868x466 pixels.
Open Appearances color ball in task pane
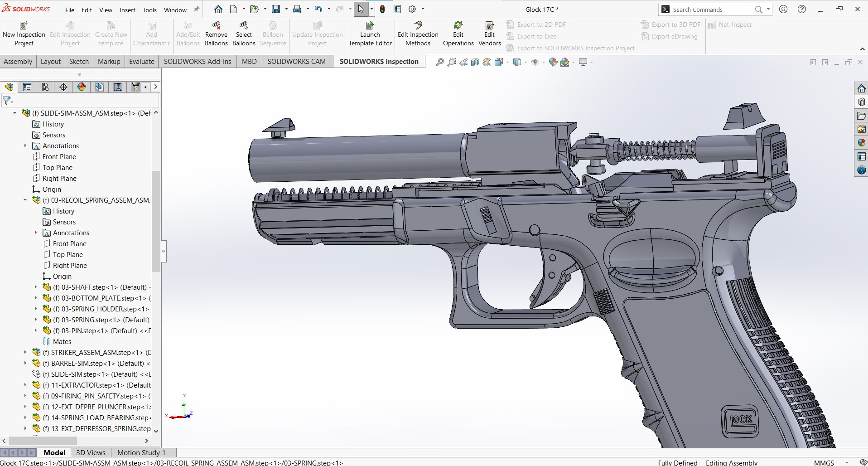tap(861, 143)
